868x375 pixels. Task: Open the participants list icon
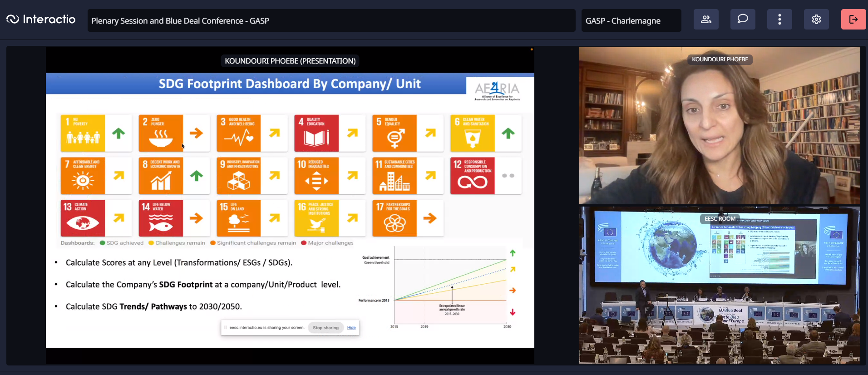tap(706, 20)
